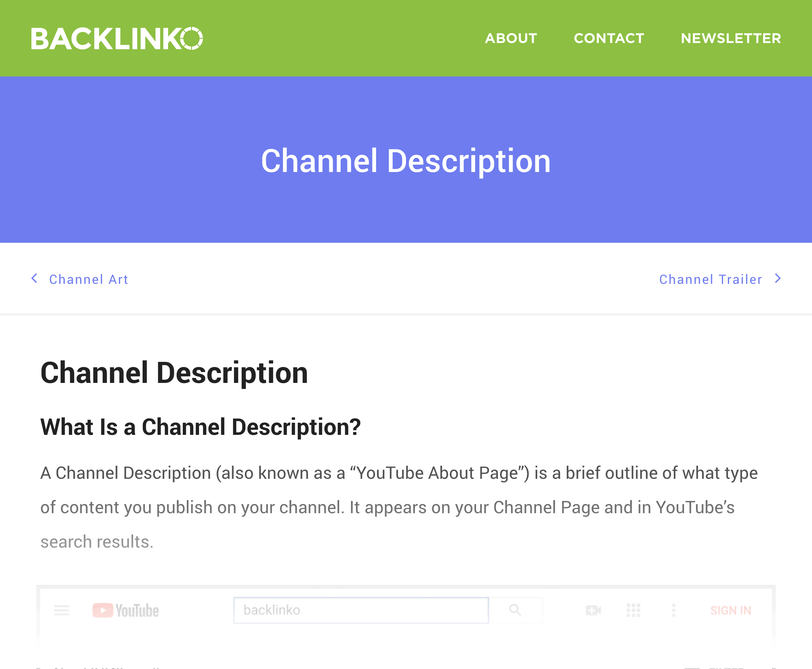Click the YouTube video camera icon
This screenshot has height=669, width=812.
[x=593, y=610]
